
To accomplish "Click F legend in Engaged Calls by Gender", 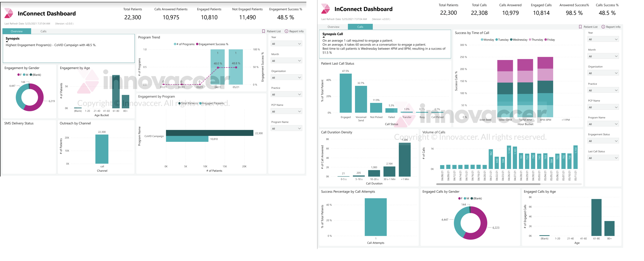I will coord(460,198).
